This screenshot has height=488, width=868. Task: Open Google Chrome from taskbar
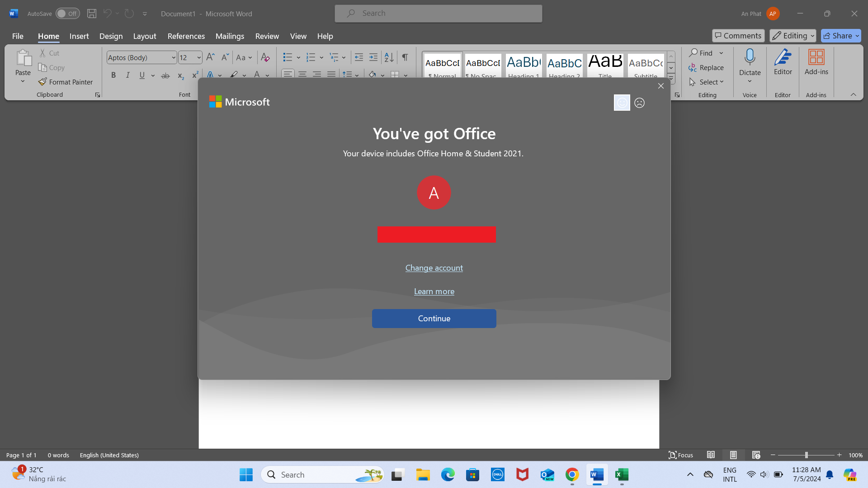click(x=572, y=474)
